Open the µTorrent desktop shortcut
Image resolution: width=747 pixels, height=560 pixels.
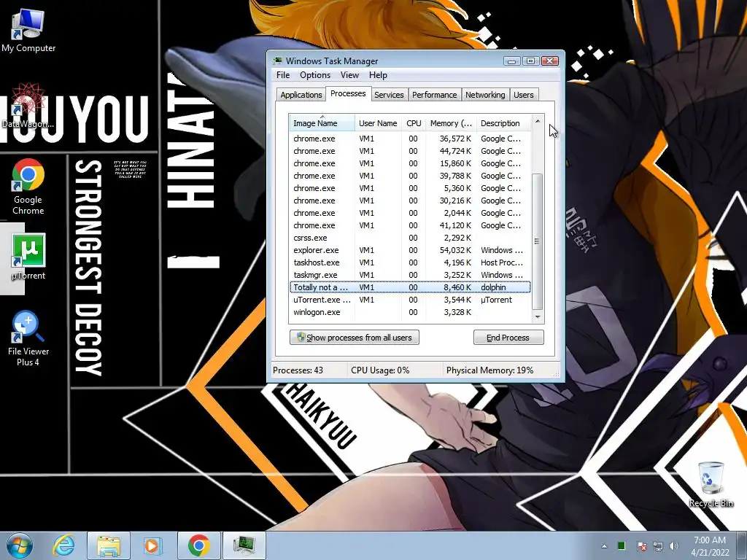[x=28, y=257]
